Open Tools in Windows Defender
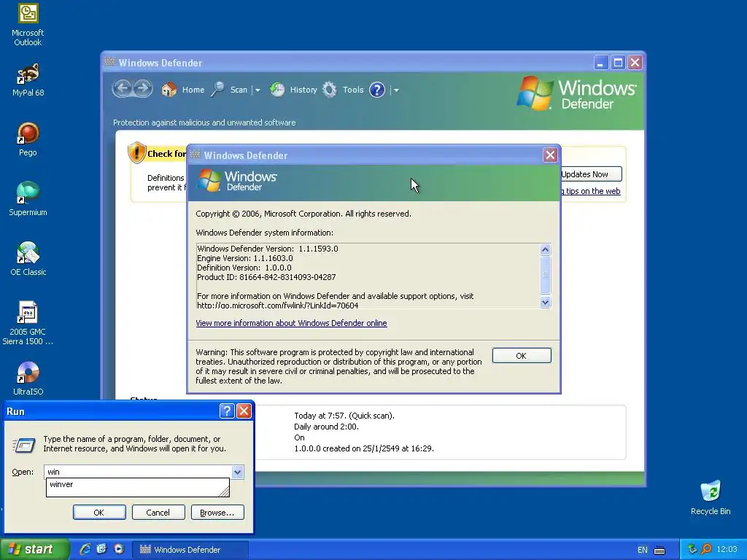The image size is (747, 560). coord(343,90)
